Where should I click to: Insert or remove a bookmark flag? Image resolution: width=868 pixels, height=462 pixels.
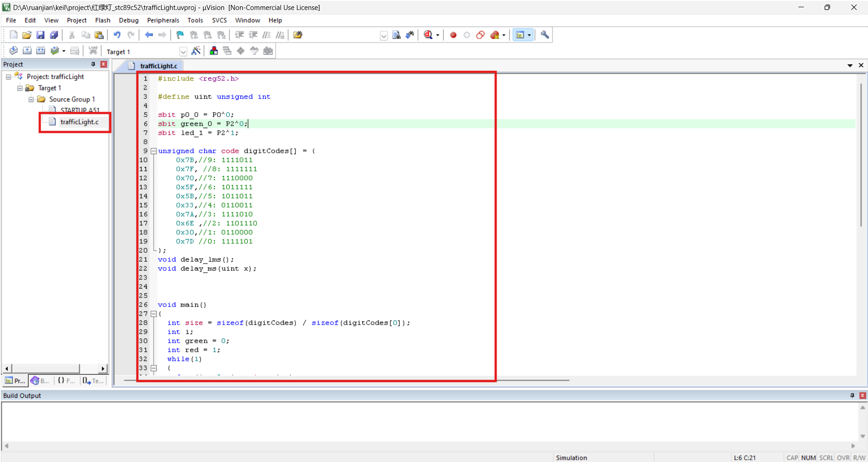click(x=180, y=35)
